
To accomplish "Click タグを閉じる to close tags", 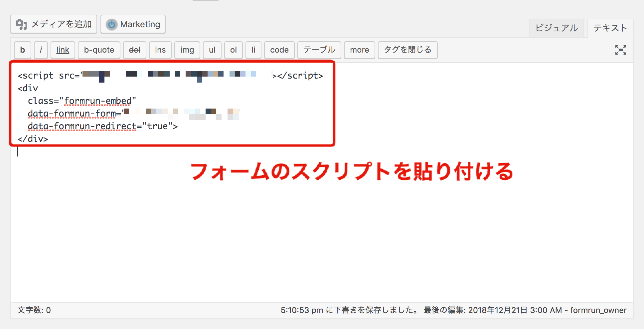I will pyautogui.click(x=408, y=50).
